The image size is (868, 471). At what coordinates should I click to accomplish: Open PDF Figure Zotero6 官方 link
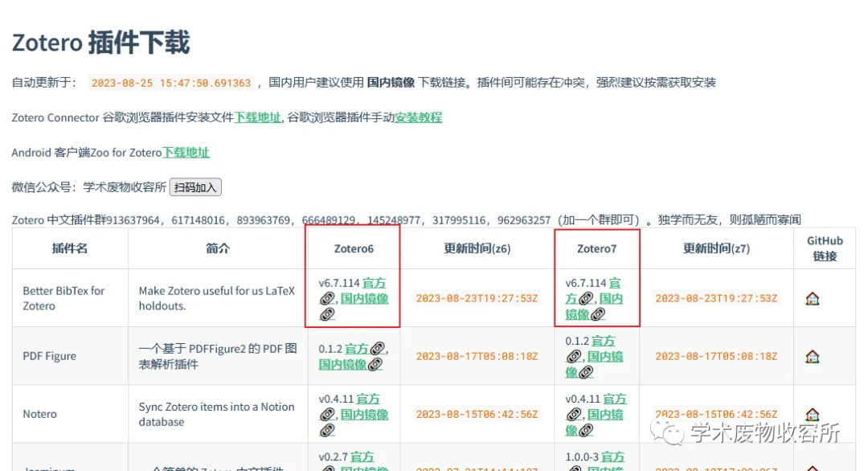pyautogui.click(x=357, y=349)
